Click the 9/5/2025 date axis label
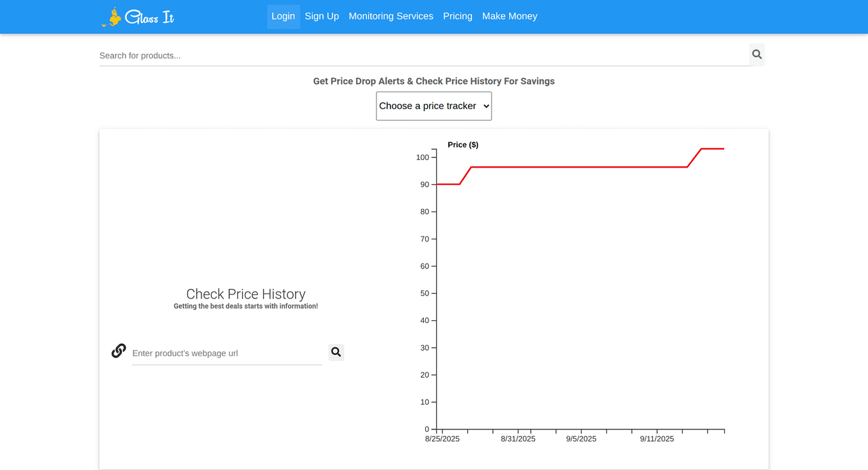868x470 pixels. 581,439
